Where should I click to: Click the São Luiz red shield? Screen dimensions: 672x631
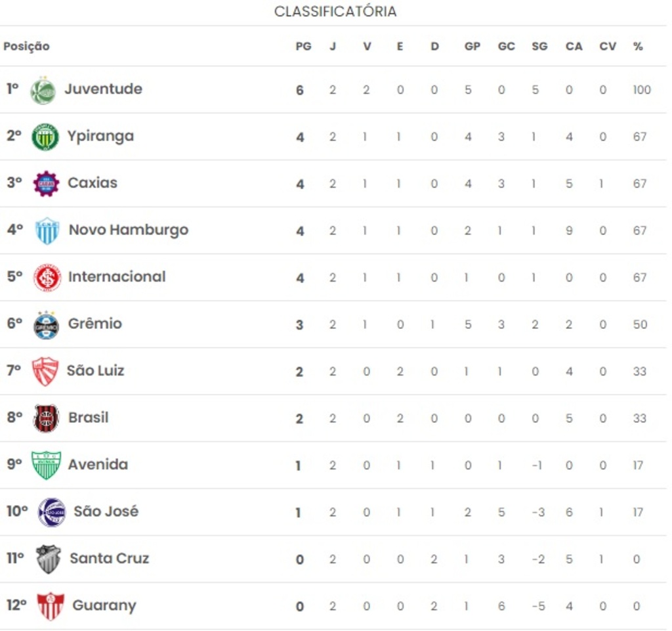pyautogui.click(x=45, y=371)
